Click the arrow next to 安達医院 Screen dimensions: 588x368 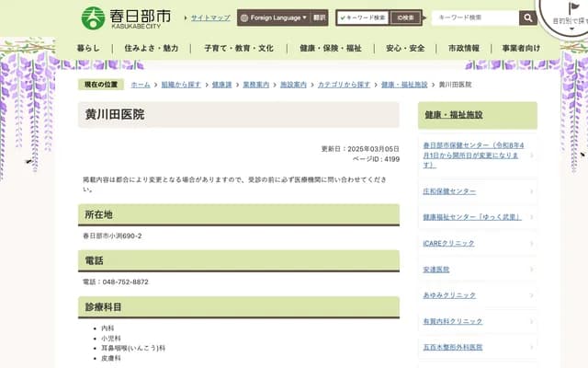pos(532,270)
